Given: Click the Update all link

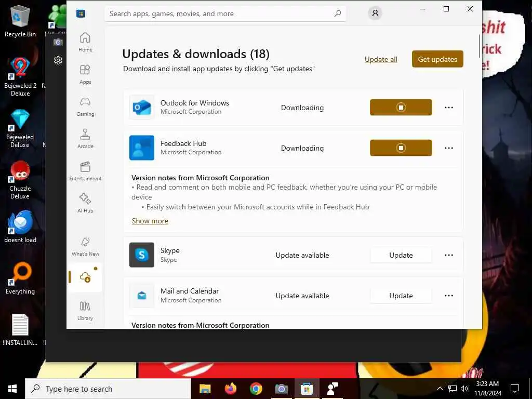Looking at the screenshot, I should coord(381,59).
